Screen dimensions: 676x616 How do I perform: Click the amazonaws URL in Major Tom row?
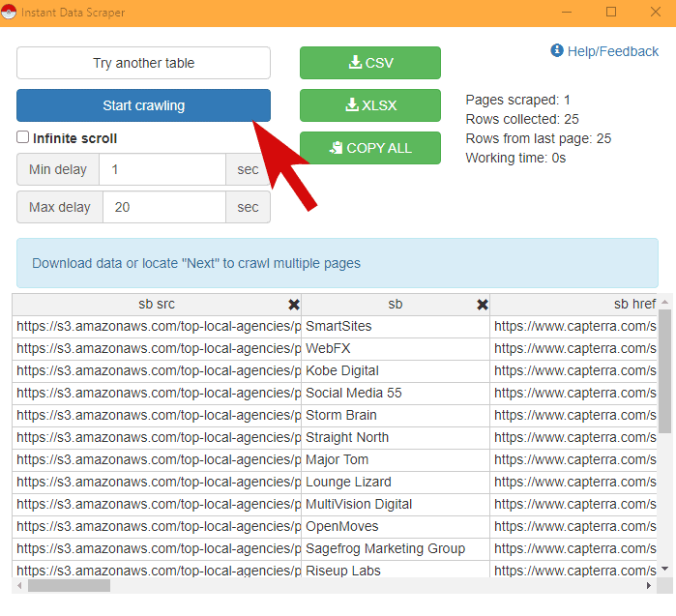(x=159, y=460)
